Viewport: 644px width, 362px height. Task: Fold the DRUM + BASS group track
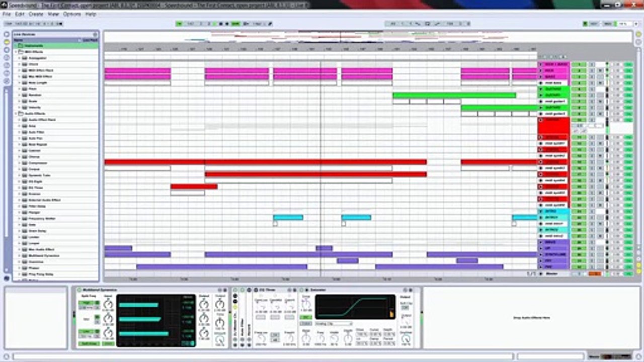541,64
